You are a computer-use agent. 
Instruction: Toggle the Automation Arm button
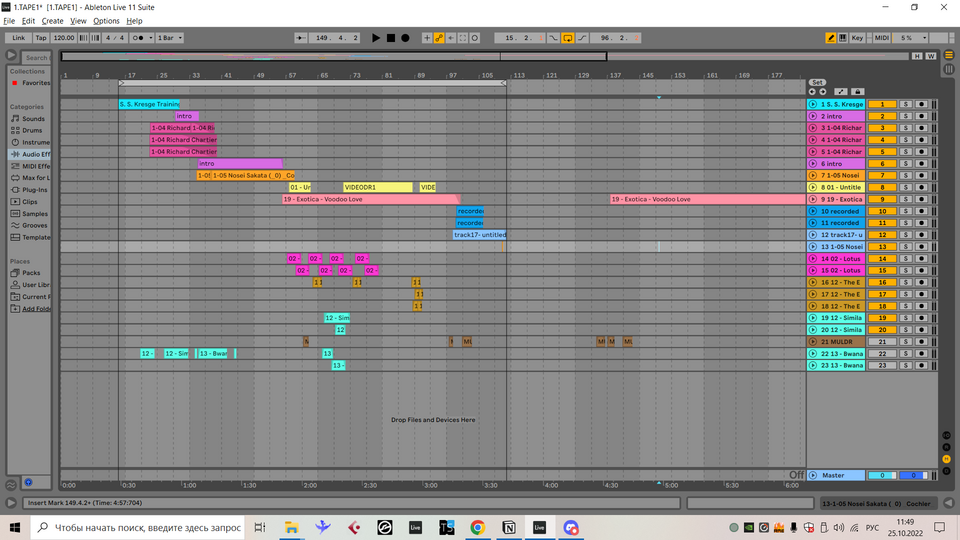(438, 38)
